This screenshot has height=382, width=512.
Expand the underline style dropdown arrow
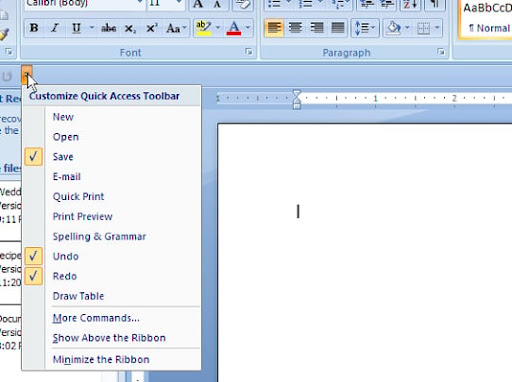(91, 28)
